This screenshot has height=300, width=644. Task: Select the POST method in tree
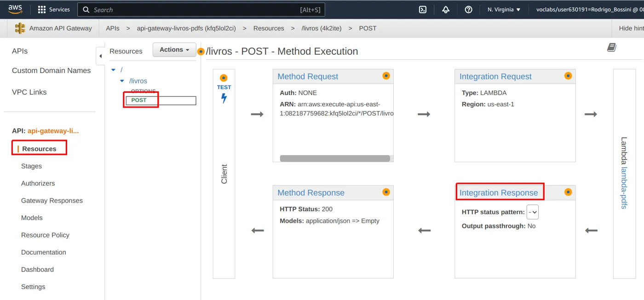[x=139, y=100]
